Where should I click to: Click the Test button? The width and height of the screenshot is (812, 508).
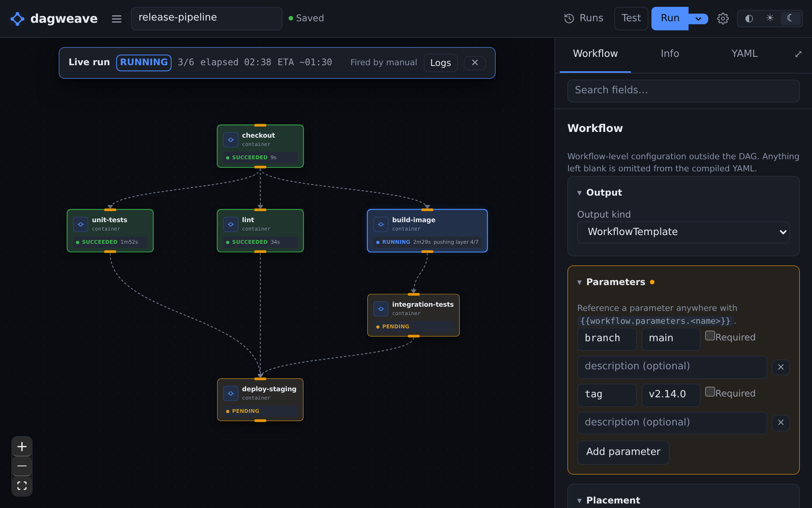click(631, 18)
